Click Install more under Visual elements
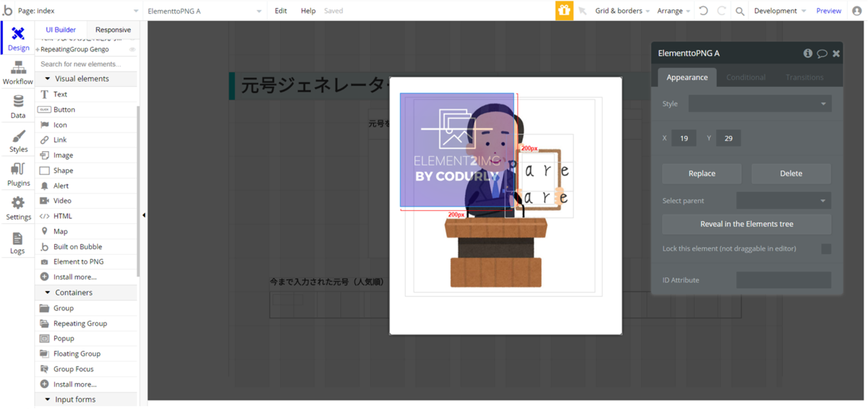868x409 pixels. coord(86,277)
